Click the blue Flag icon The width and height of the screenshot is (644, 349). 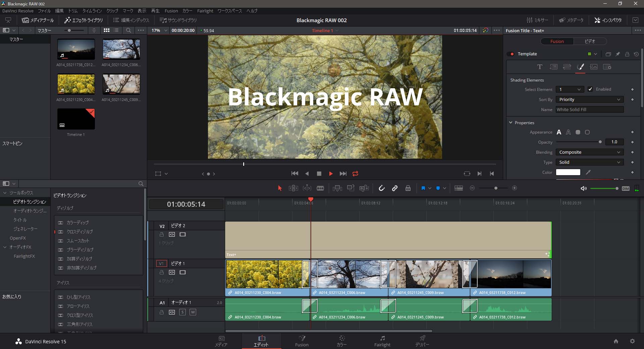pyautogui.click(x=423, y=188)
